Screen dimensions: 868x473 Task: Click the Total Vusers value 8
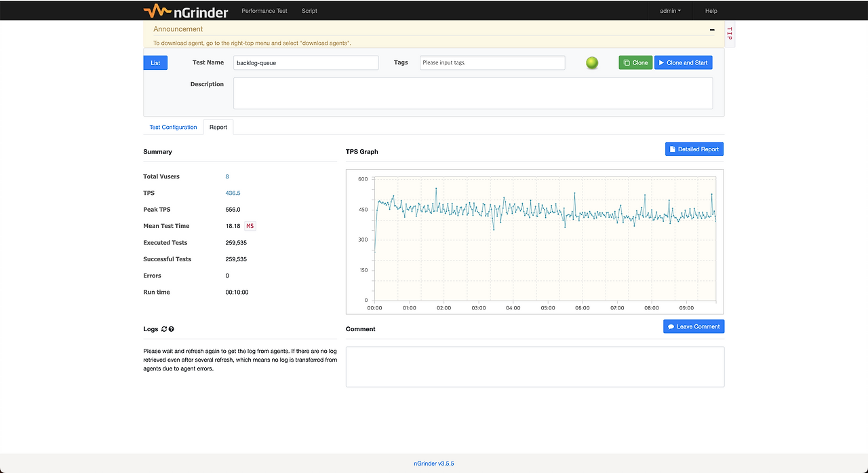227,176
